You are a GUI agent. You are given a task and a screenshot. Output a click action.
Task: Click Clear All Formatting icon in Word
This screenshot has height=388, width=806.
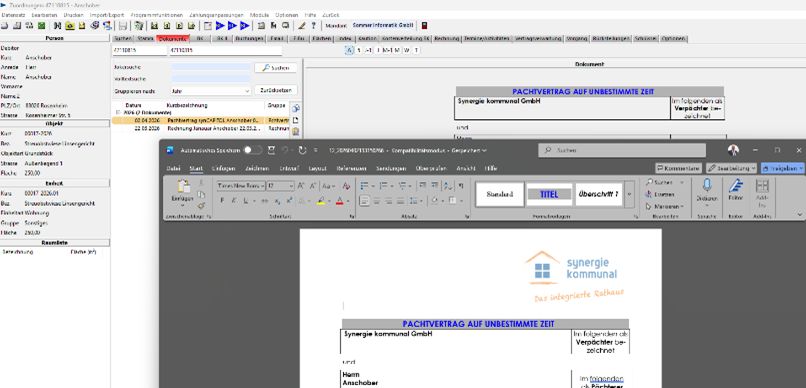pyautogui.click(x=346, y=186)
